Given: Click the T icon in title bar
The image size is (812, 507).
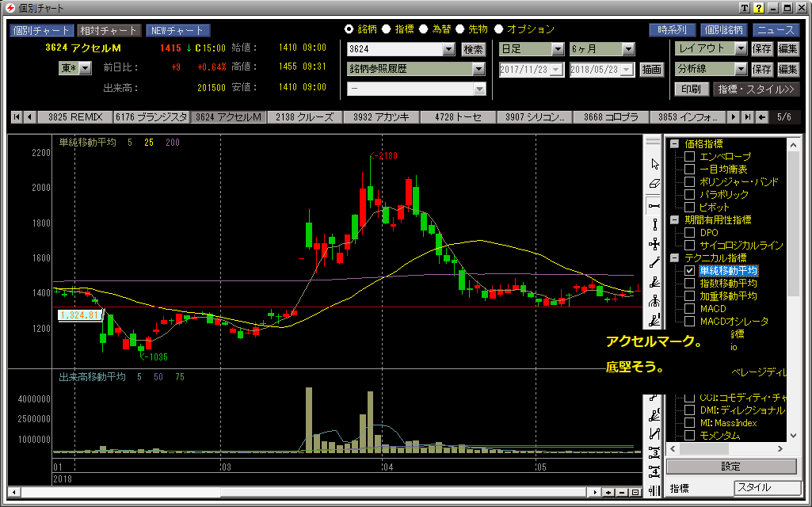Looking at the screenshot, I should [x=745, y=8].
